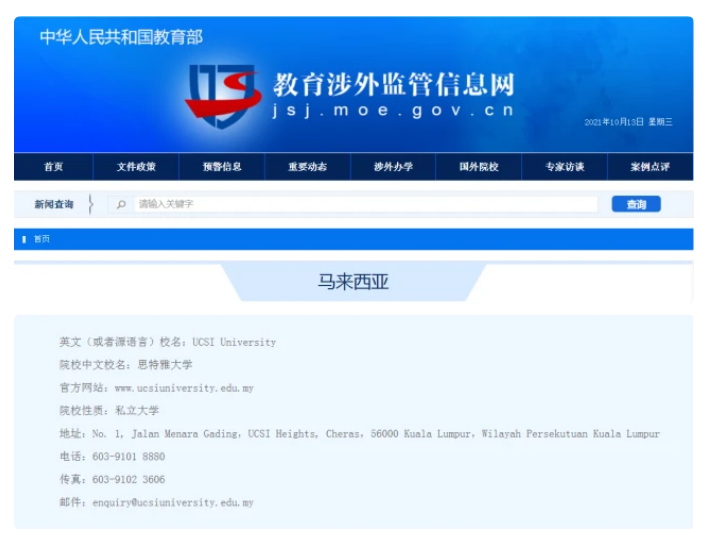Click fax number 603-9102 3606
The image size is (712, 542).
[129, 479]
